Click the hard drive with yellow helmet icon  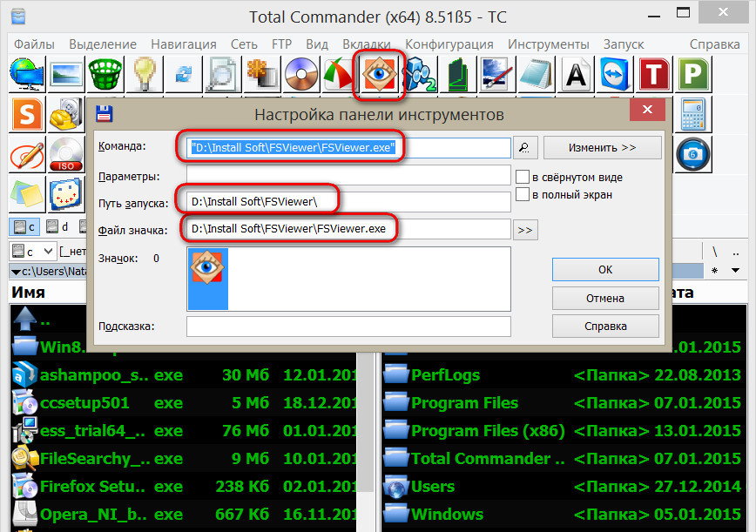point(66,114)
